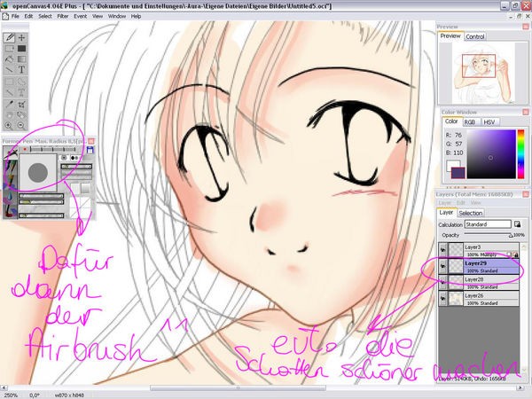Viewport: 532px width, 399px height.
Task: Select the Text tool
Action: [x=22, y=69]
